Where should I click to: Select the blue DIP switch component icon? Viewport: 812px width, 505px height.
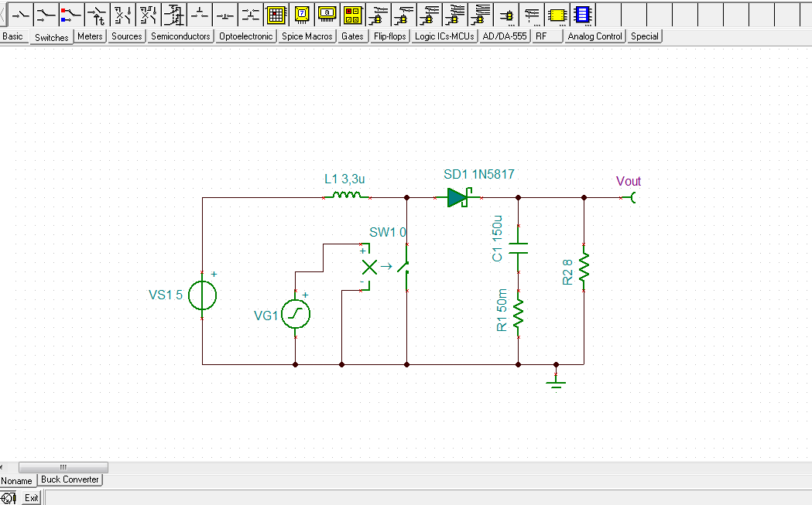pos(583,14)
